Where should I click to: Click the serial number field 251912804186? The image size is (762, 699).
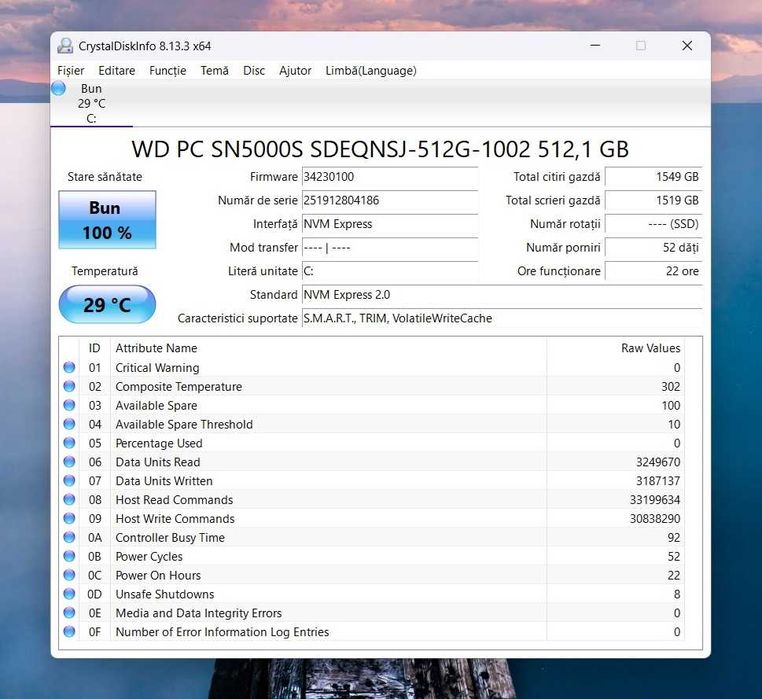coord(390,200)
